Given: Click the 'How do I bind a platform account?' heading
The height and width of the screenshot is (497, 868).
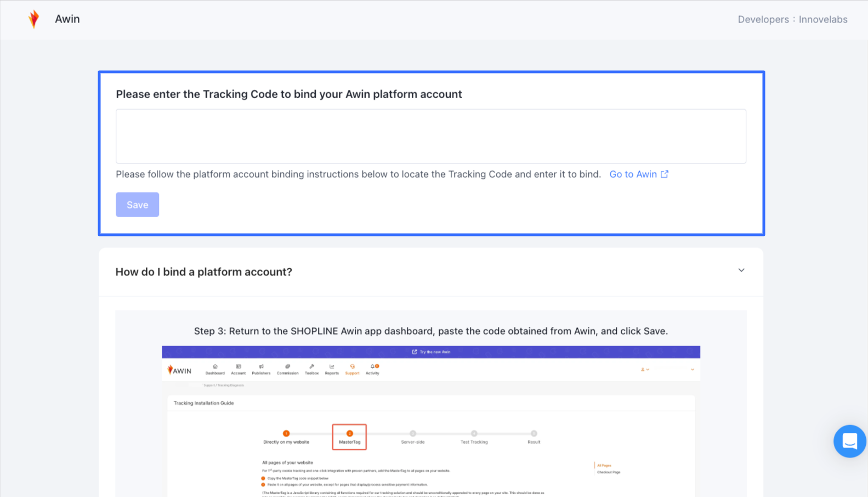Looking at the screenshot, I should 203,272.
